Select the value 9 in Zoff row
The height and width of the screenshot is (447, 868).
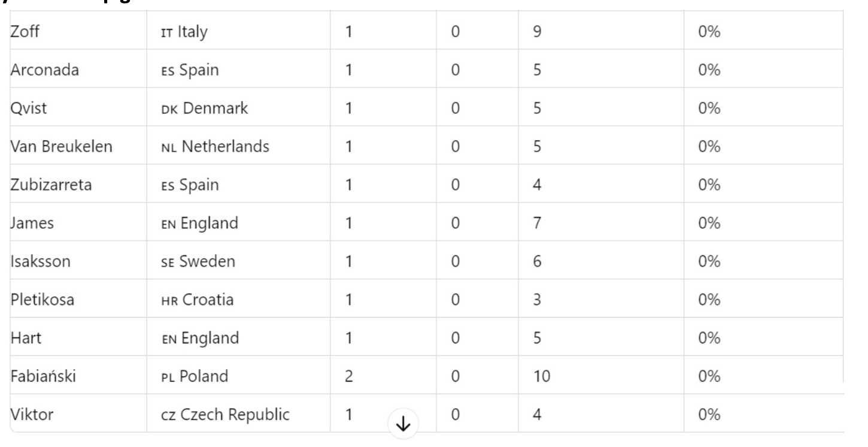coord(536,32)
